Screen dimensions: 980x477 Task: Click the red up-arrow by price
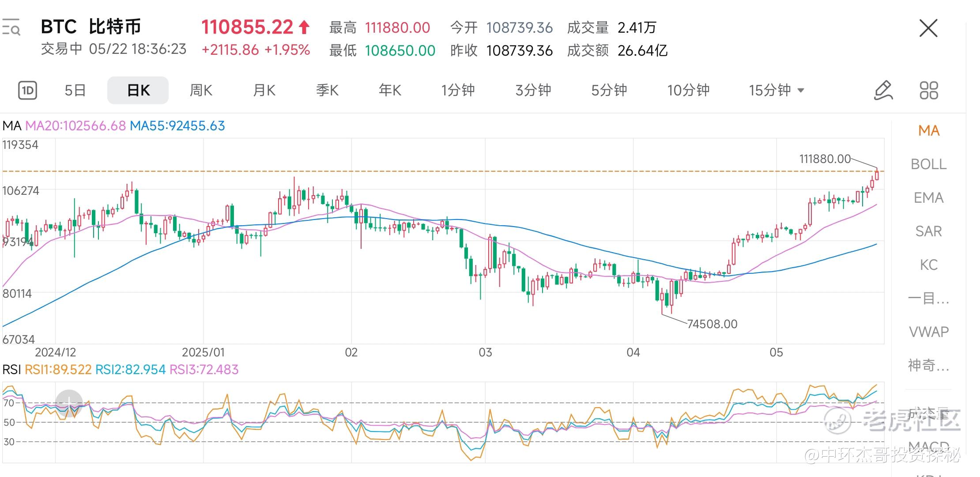(x=304, y=27)
